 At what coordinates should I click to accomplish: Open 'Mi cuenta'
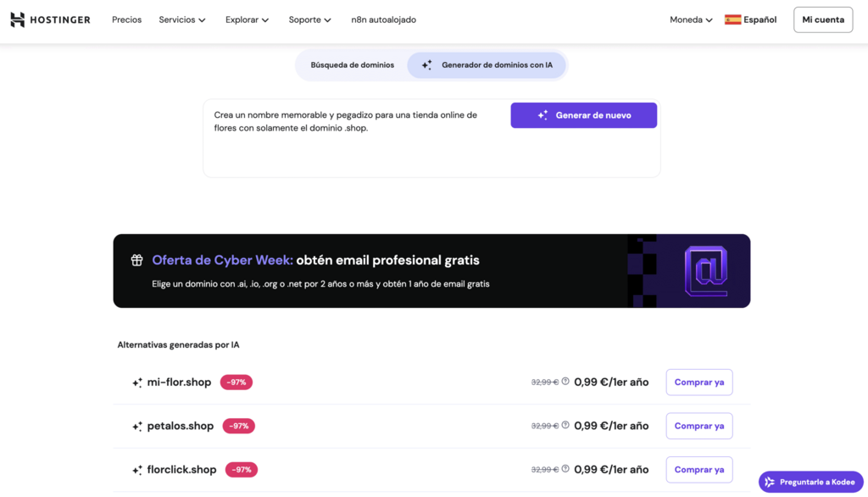(822, 20)
